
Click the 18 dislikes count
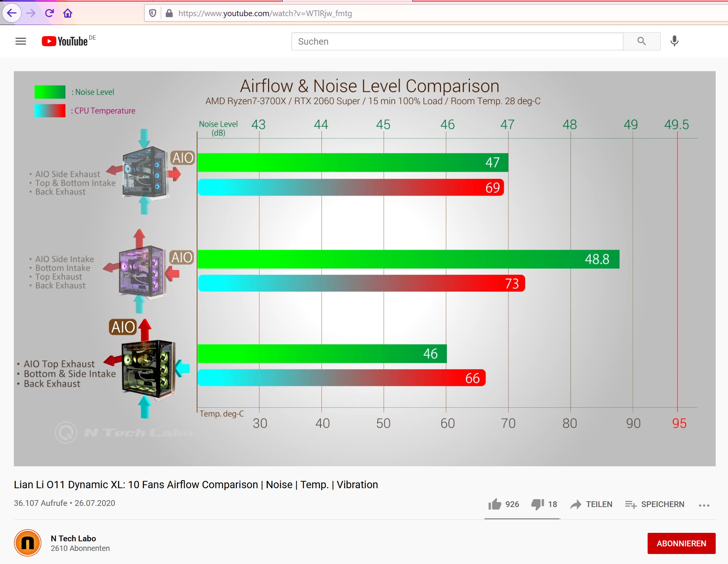pyautogui.click(x=553, y=504)
